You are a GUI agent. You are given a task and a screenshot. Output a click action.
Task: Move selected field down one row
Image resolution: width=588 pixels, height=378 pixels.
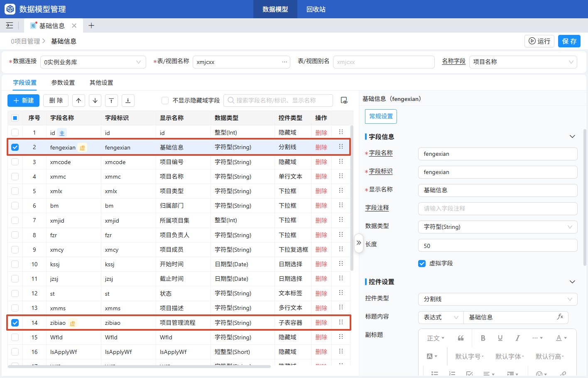[x=95, y=101]
